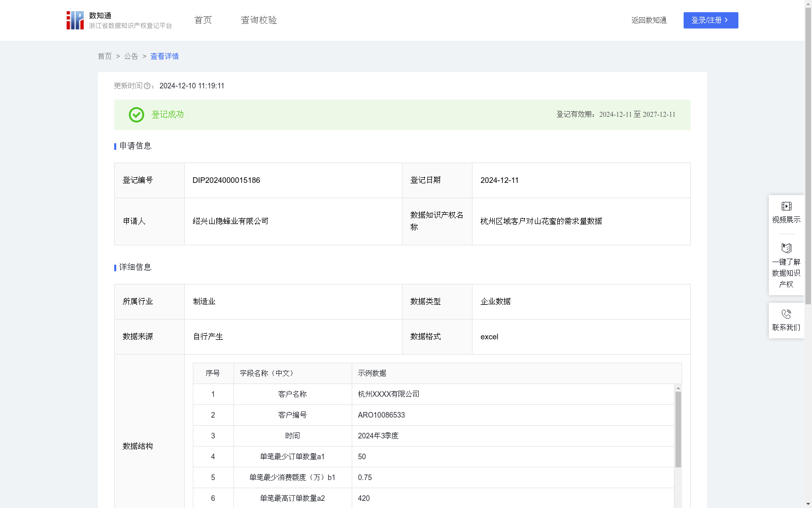Click the 详细信息 section heading
Image resolution: width=812 pixels, height=508 pixels.
(x=136, y=268)
